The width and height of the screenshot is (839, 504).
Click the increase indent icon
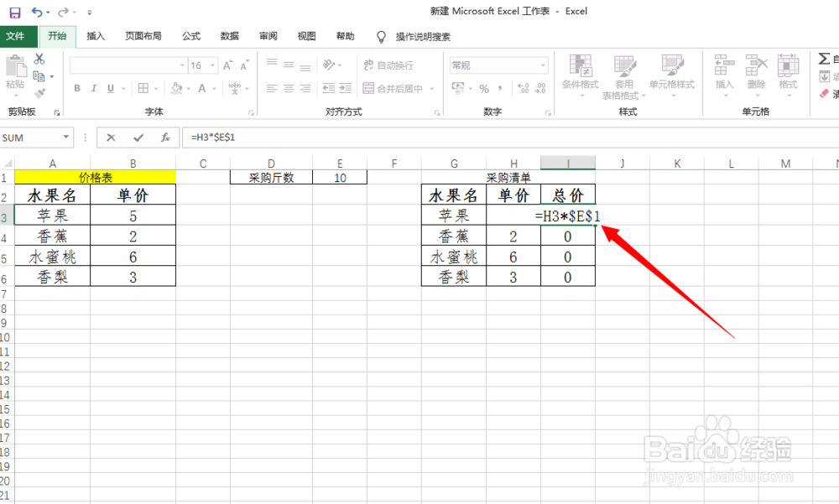346,88
